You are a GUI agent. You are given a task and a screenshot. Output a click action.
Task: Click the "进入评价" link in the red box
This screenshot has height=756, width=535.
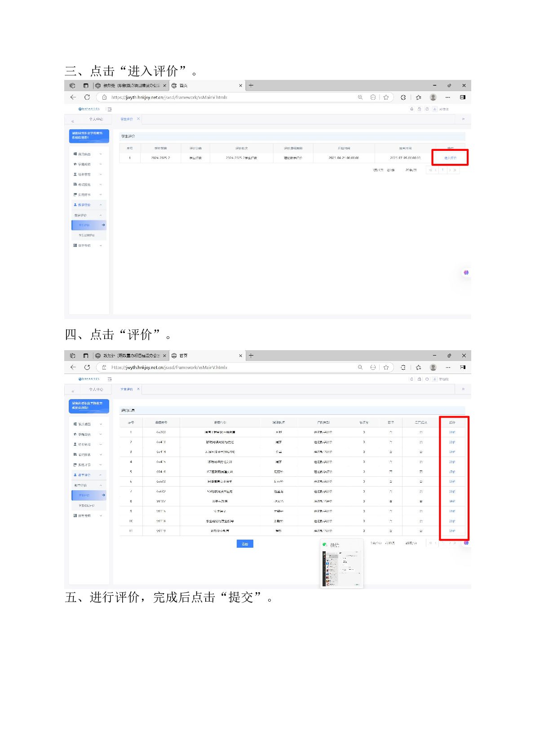tap(450, 158)
